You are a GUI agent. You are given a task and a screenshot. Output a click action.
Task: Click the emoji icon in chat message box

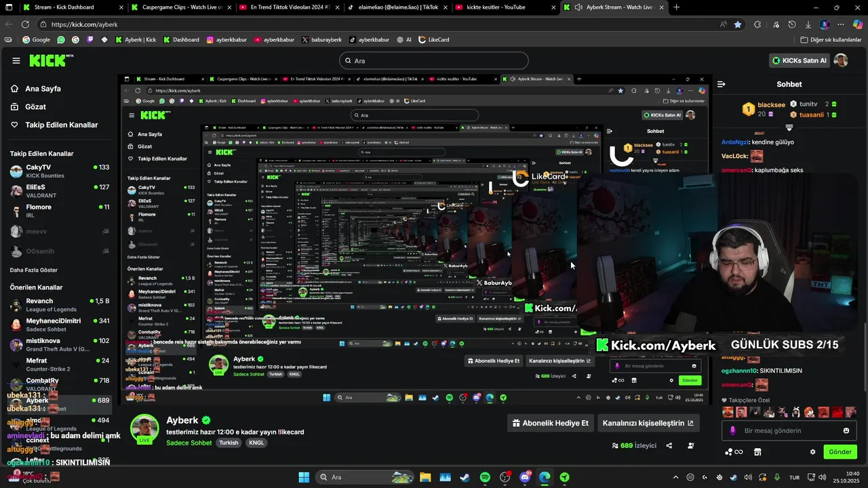pos(846,430)
